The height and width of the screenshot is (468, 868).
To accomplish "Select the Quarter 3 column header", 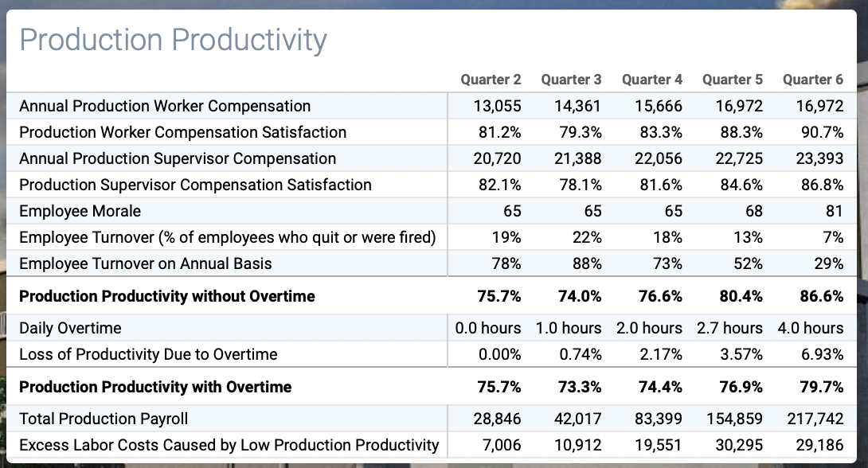I will 571,80.
